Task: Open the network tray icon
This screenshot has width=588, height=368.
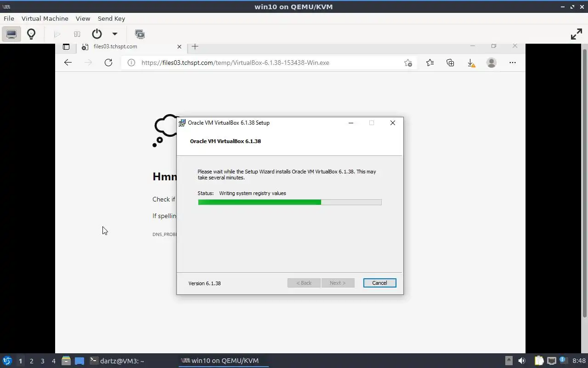Action: (x=552, y=361)
